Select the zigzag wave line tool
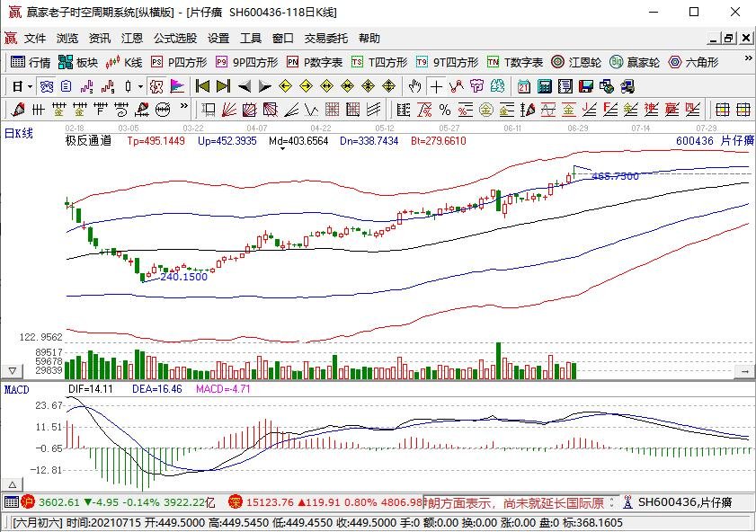 tap(311, 110)
